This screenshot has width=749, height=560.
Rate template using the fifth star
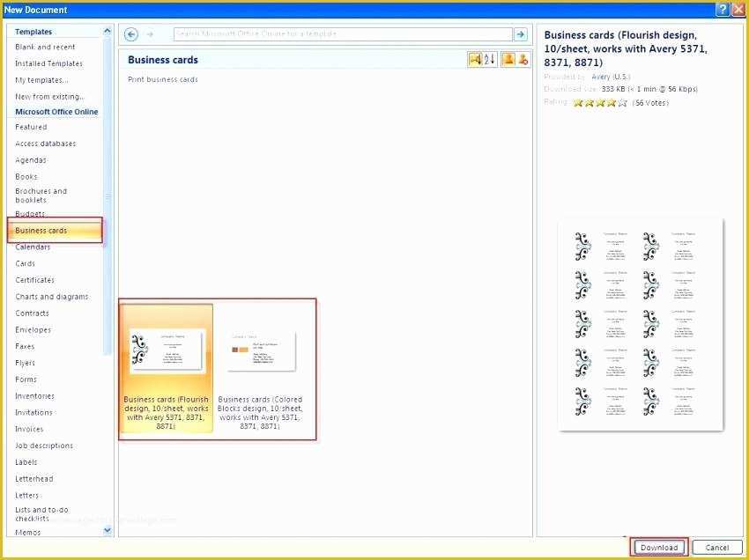coord(622,103)
